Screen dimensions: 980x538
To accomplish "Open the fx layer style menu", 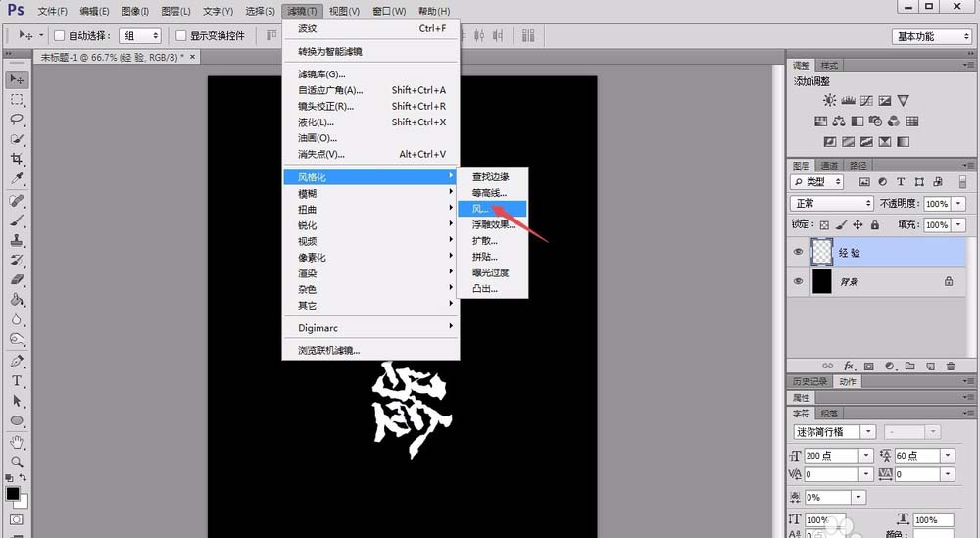I will pos(849,367).
